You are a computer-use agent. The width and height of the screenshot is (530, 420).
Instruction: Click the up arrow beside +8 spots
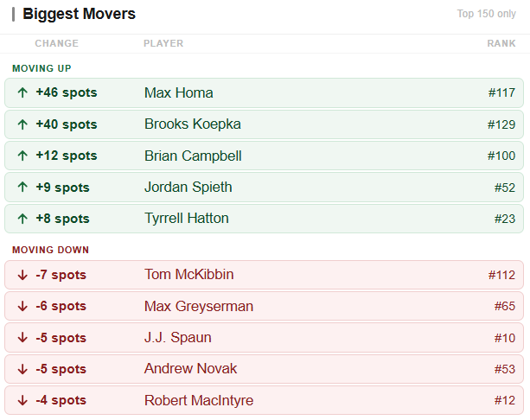tap(22, 219)
